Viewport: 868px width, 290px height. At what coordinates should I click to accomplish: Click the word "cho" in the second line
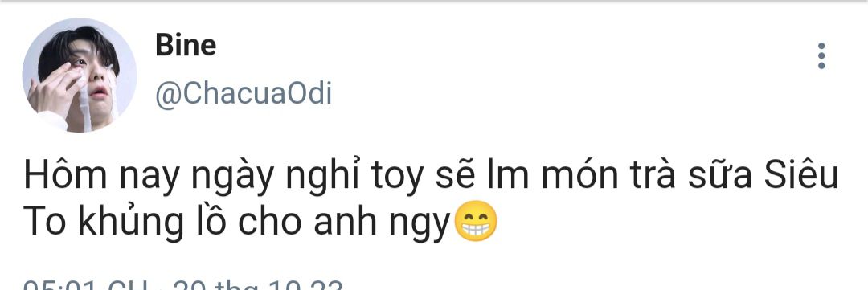(x=269, y=222)
